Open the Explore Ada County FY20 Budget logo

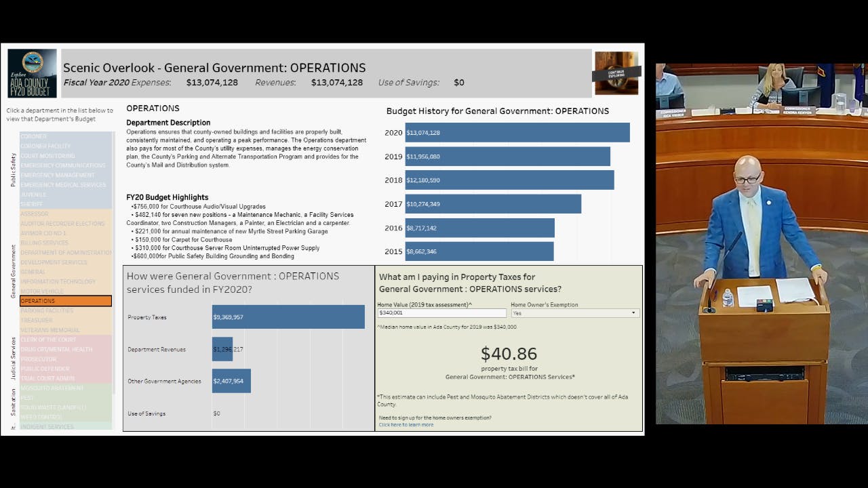(x=32, y=74)
